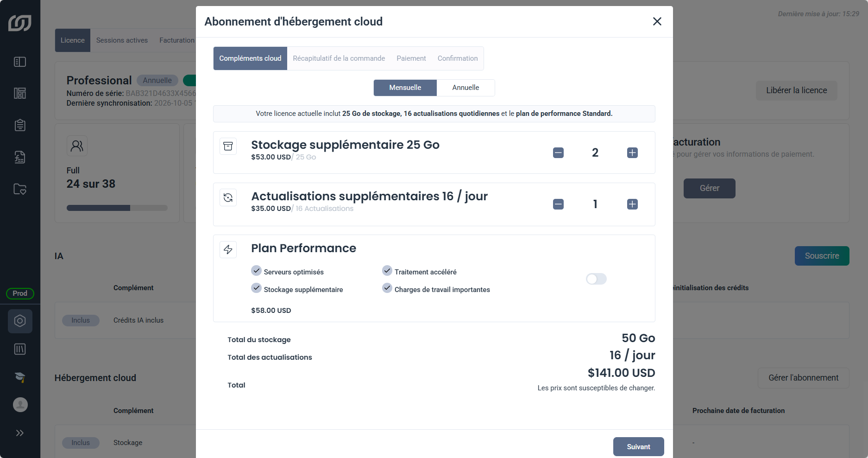The width and height of the screenshot is (868, 458).
Task: Click the refresh quantity value 1
Action: [595, 204]
